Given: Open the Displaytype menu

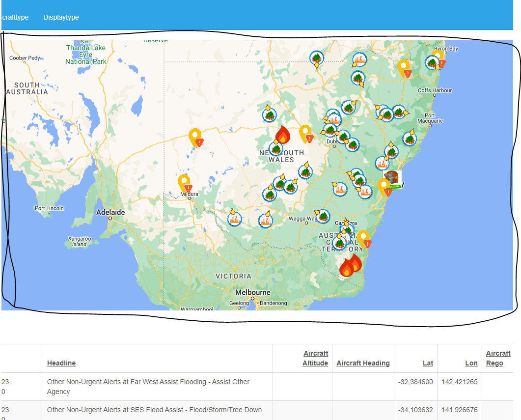Looking at the screenshot, I should [x=61, y=17].
